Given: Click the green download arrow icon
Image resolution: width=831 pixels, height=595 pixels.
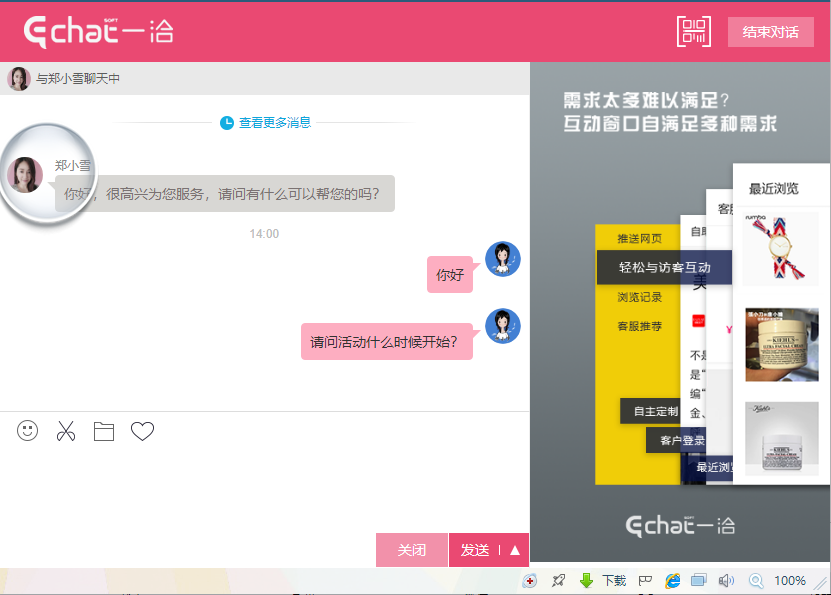Looking at the screenshot, I should [x=587, y=580].
